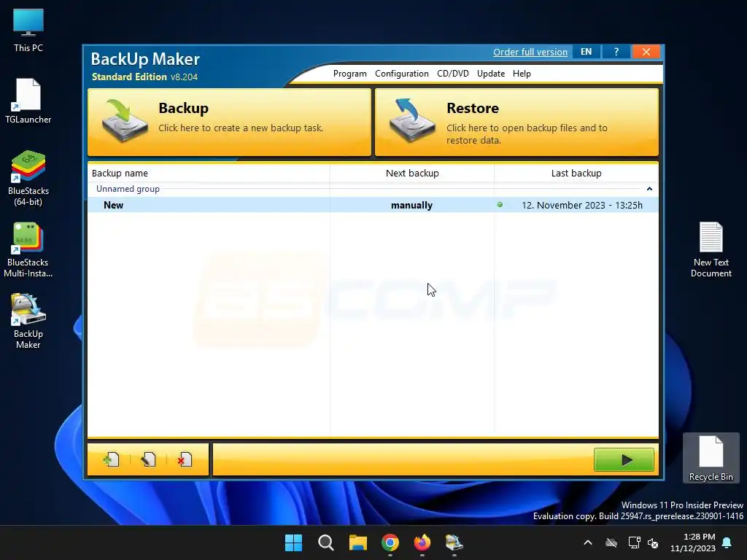Open taskbar Search
This screenshot has height=560, width=747.
pos(326,542)
